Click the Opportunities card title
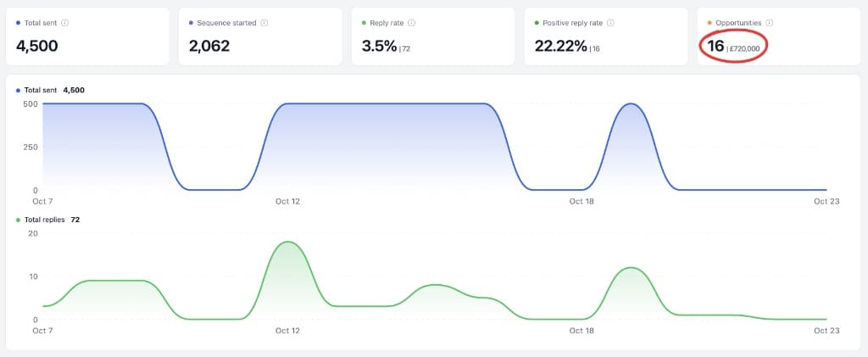868x357 pixels. (x=738, y=23)
